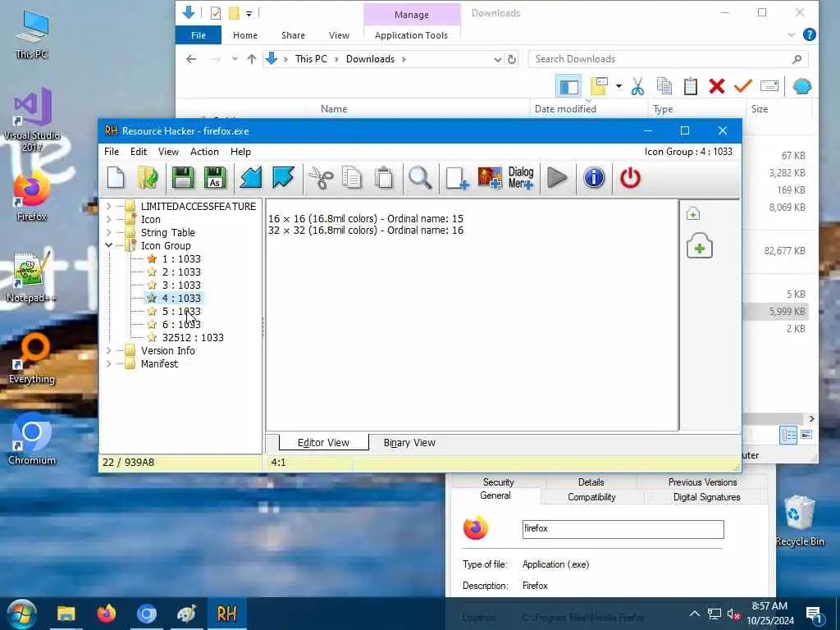
Task: Click the blue Info icon in toolbar
Action: [594, 178]
